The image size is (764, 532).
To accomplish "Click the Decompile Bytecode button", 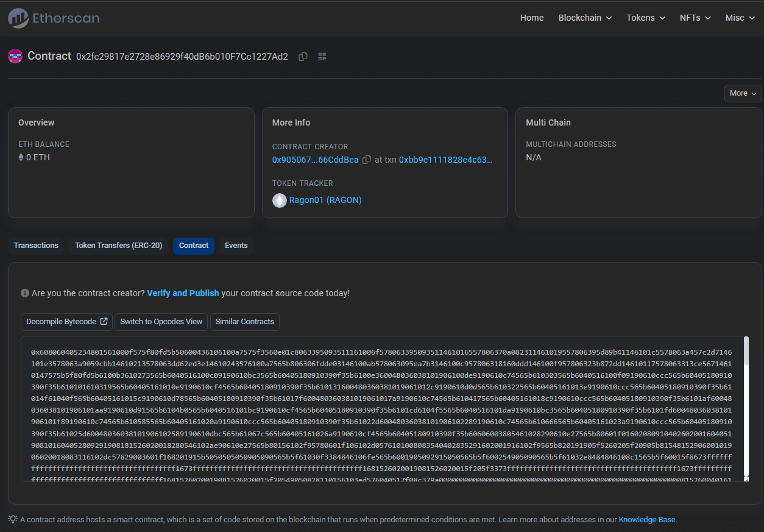I will pyautogui.click(x=67, y=322).
